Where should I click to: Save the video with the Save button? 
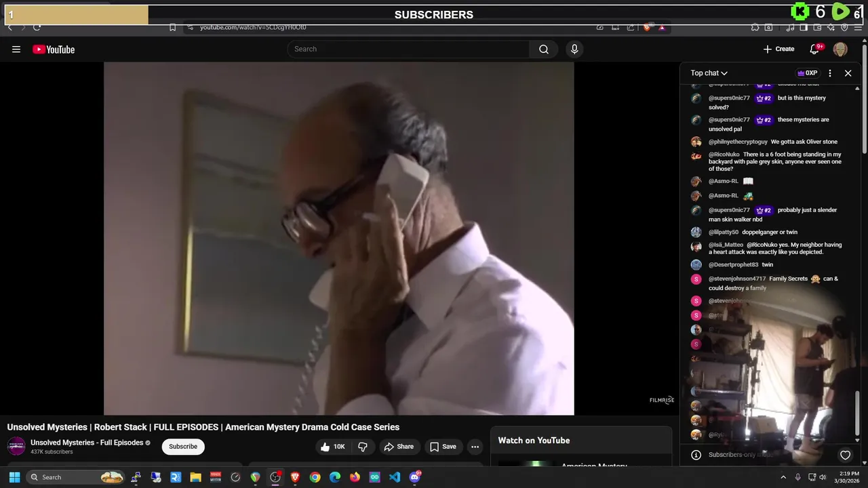[x=443, y=447]
